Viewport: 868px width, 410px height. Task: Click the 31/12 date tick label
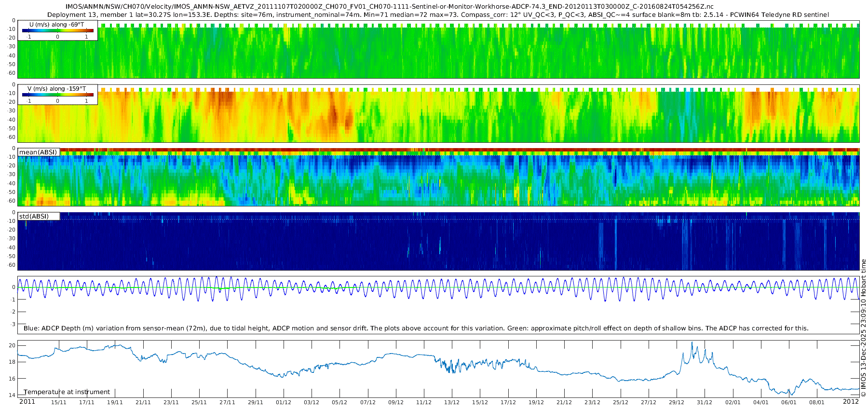click(705, 402)
